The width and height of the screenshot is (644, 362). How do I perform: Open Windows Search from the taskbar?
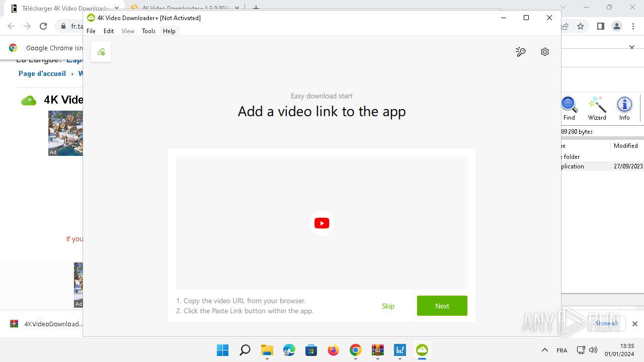point(245,350)
